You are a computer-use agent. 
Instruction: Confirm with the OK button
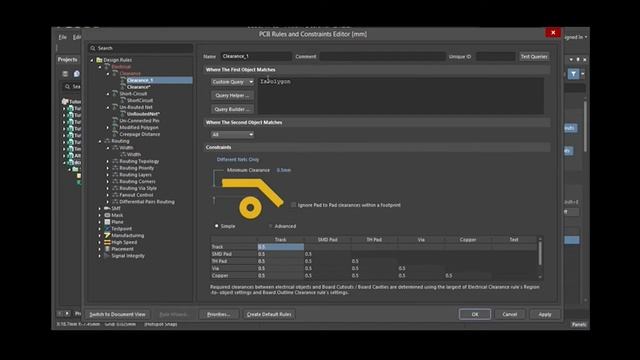point(475,314)
